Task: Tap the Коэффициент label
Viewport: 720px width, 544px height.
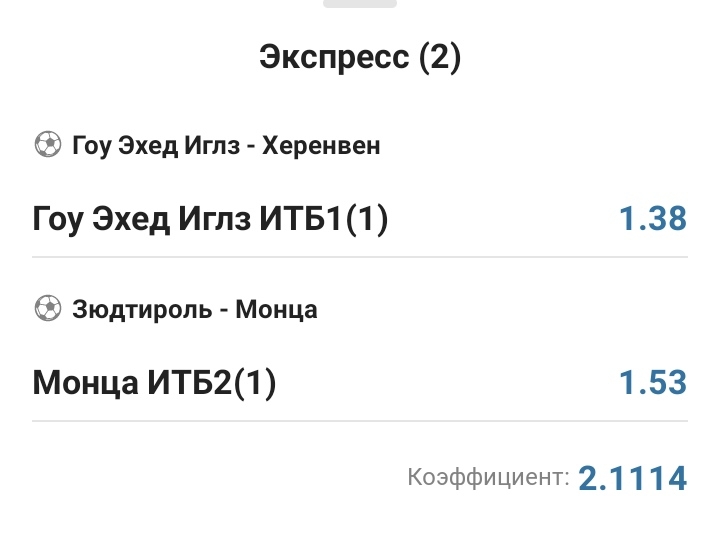Action: [x=488, y=478]
